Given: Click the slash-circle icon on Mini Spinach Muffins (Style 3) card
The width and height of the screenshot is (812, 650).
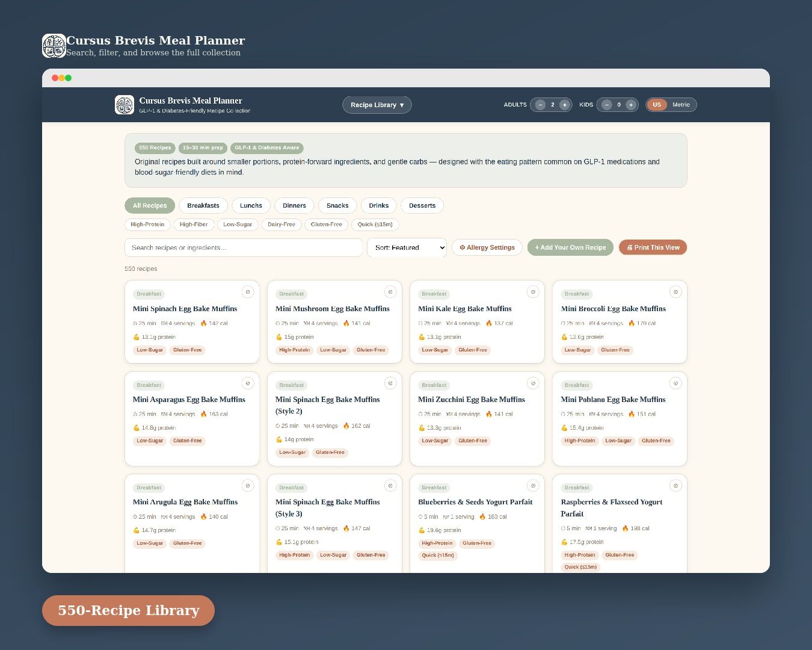Looking at the screenshot, I should pyautogui.click(x=390, y=486).
